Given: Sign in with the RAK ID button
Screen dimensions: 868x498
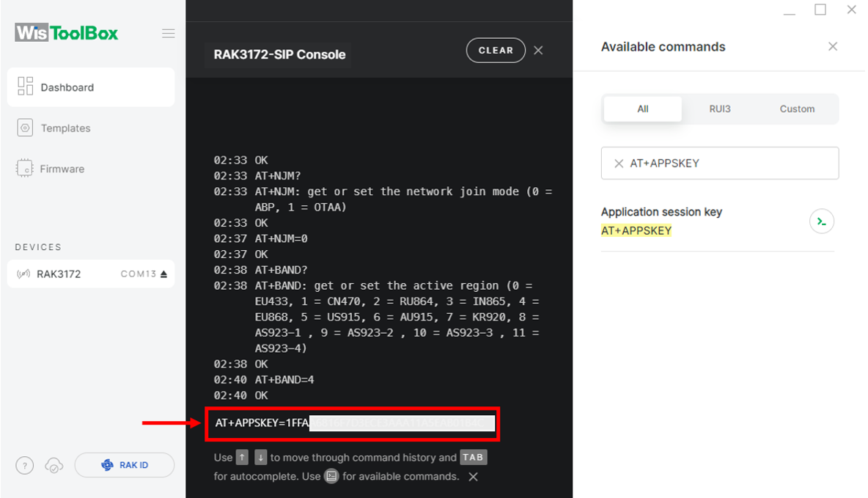Looking at the screenshot, I should [125, 465].
